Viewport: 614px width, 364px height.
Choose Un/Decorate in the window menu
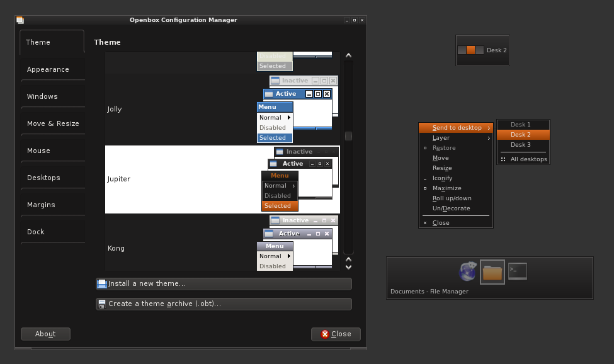456,208
